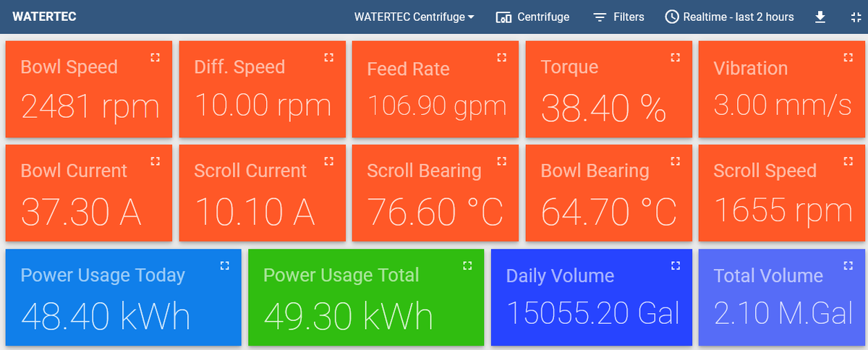Click the Power Usage Today label

(103, 276)
